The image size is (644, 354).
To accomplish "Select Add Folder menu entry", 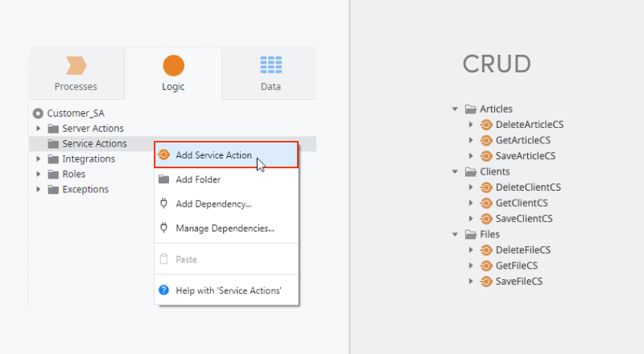I will click(x=198, y=179).
